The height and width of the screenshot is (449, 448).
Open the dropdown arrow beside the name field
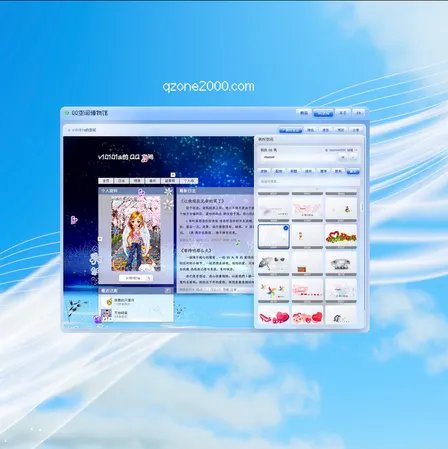click(343, 157)
